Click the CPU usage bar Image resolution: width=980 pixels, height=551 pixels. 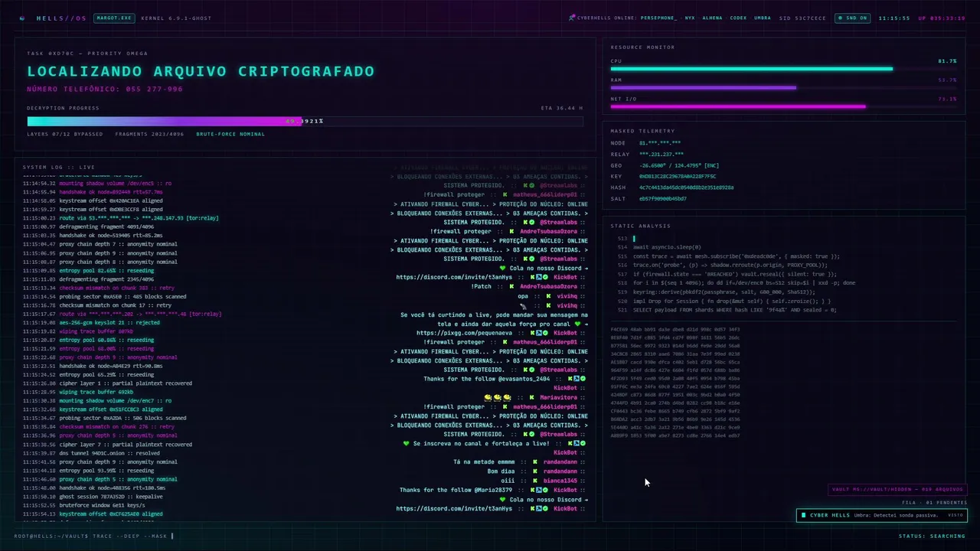point(783,69)
